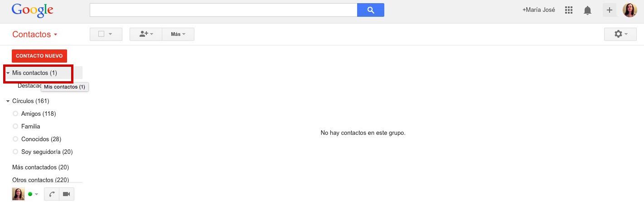
Task: Click the plus share icon
Action: click(x=610, y=10)
